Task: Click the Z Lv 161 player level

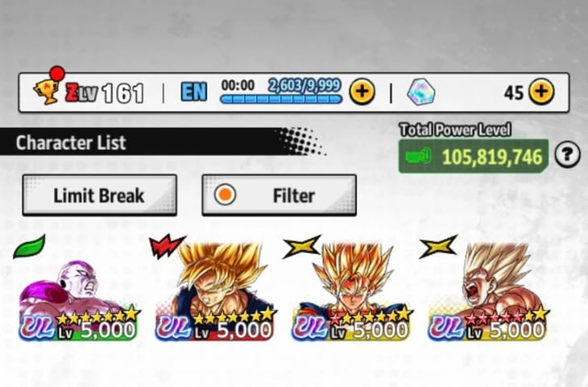Action: (104, 93)
